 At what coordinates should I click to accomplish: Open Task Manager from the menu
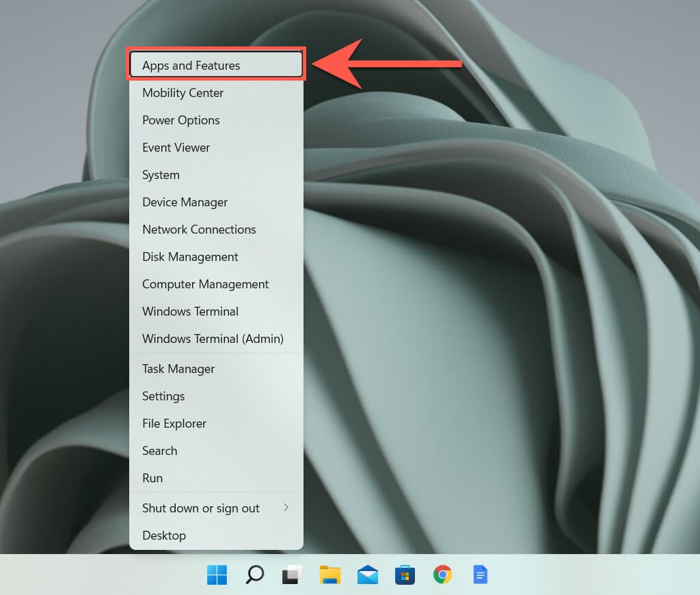[178, 369]
